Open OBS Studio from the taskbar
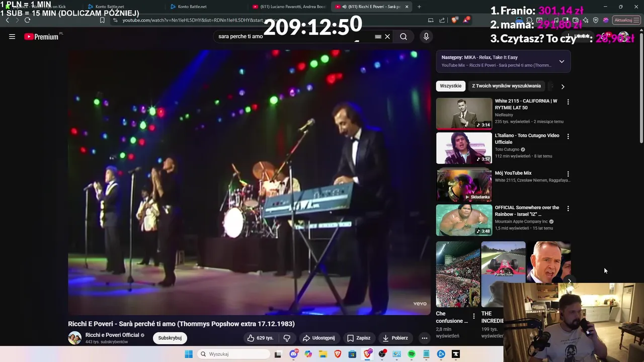Screen dimensions: 644x362 [382, 354]
